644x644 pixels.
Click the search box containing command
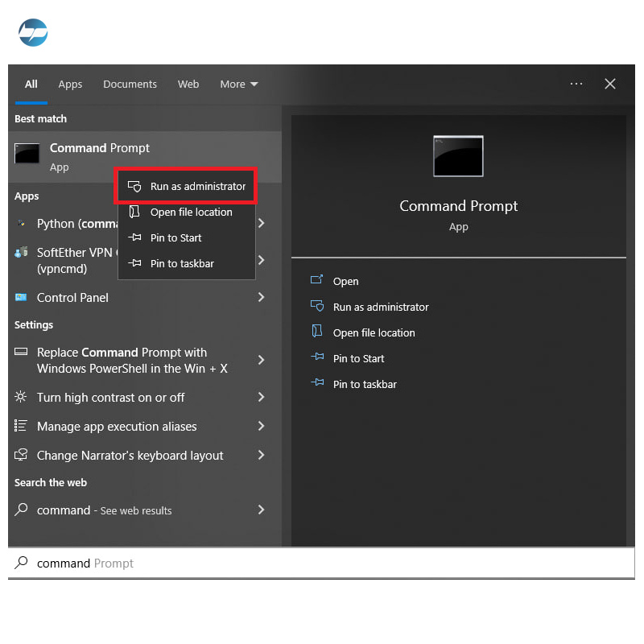click(x=321, y=563)
